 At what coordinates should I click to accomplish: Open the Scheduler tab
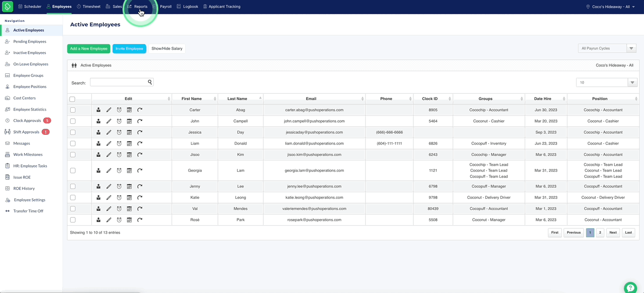coord(30,7)
